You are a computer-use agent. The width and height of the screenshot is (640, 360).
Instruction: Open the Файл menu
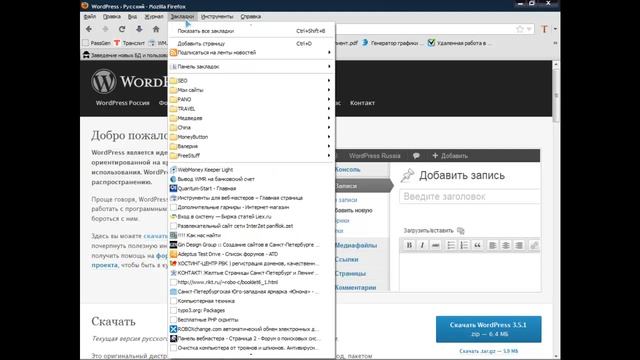click(x=90, y=16)
